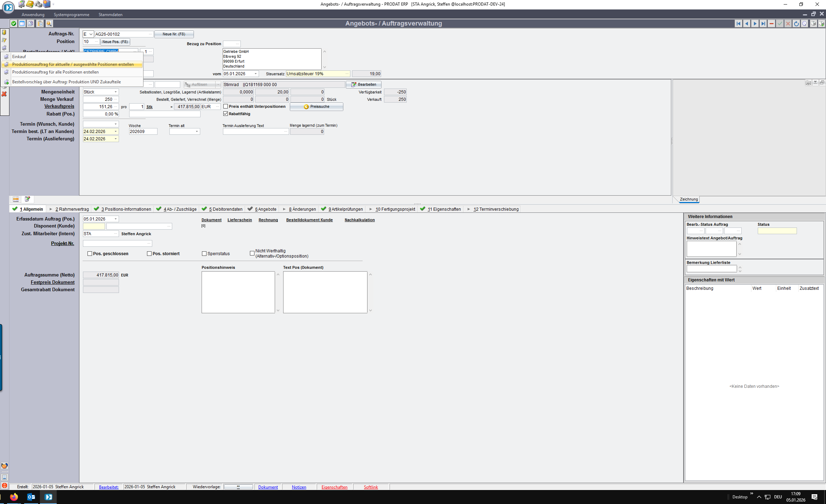
Task: Select 'Produktionsauftrag für alle Positionen erstellen'
Action: coord(55,72)
